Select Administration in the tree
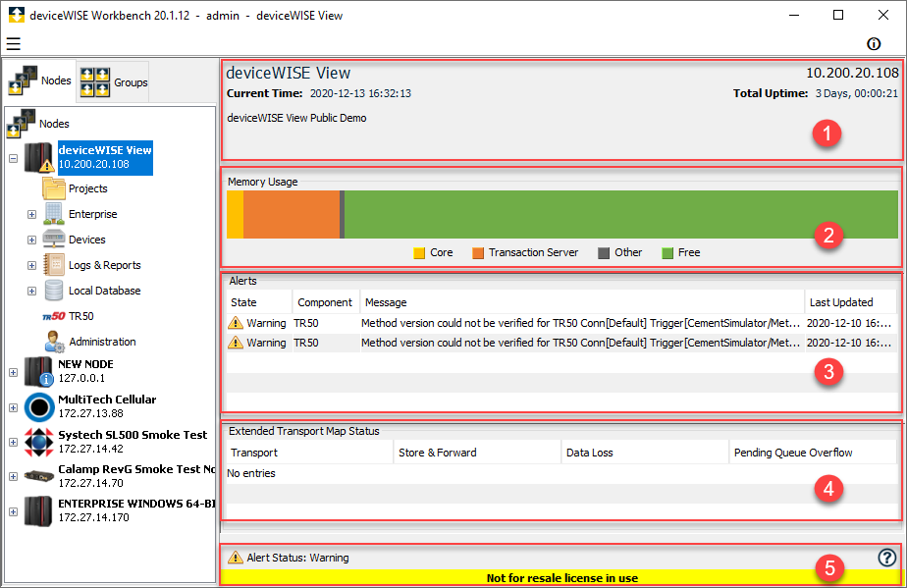The image size is (907, 588). 102,342
